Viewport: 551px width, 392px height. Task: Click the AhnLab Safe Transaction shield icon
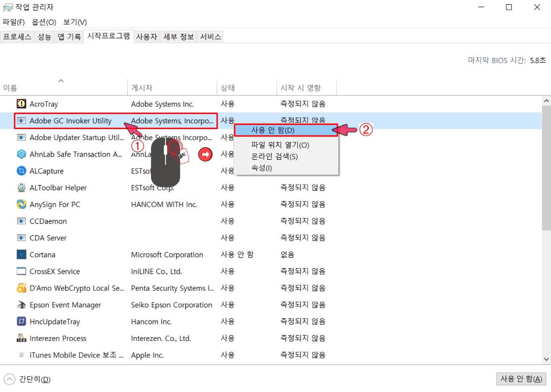click(21, 154)
